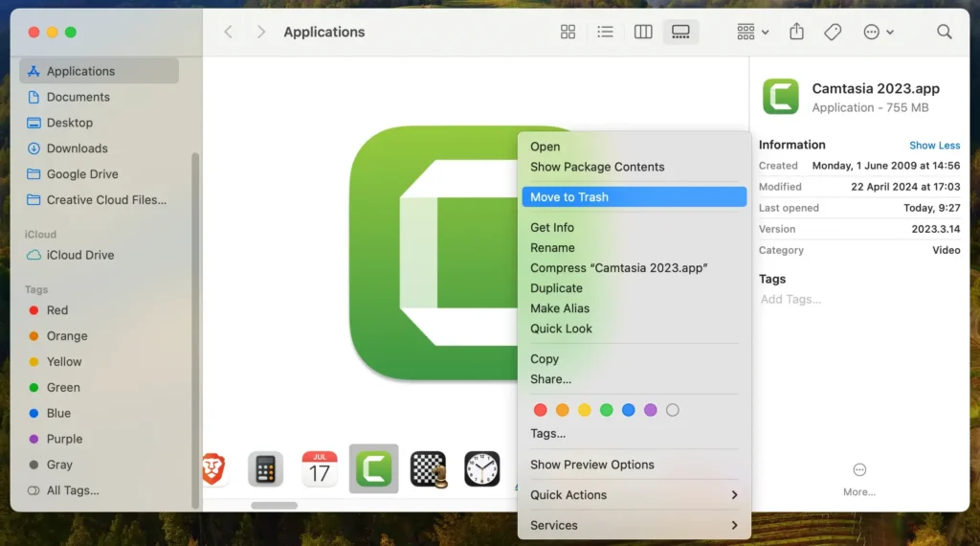Click the Camtasia icon in preview header

(780, 97)
